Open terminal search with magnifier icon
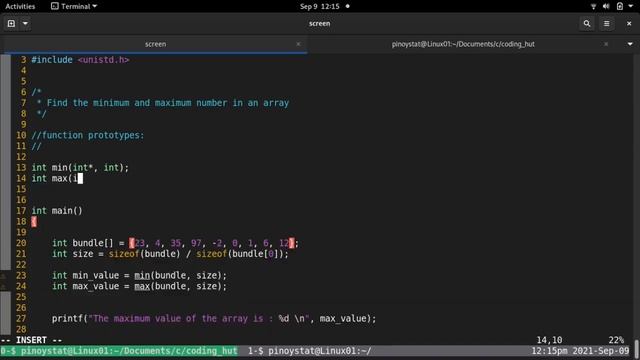 [x=587, y=24]
